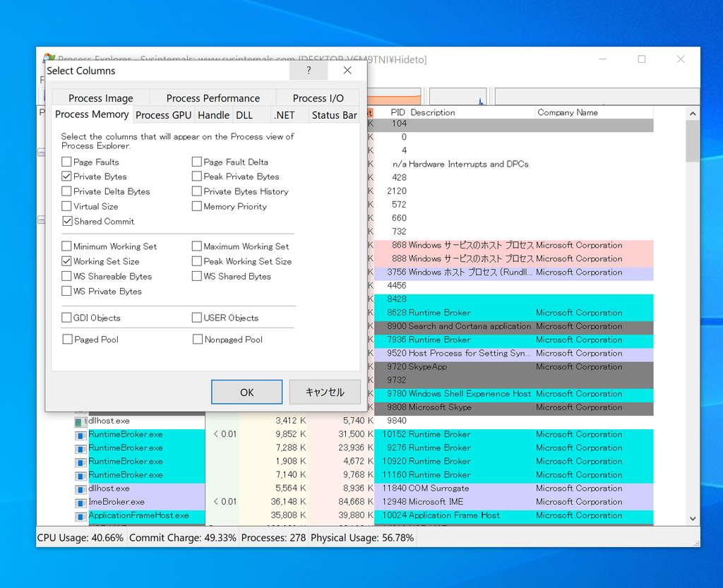
Task: Sort by the PID column header
Action: click(x=390, y=112)
